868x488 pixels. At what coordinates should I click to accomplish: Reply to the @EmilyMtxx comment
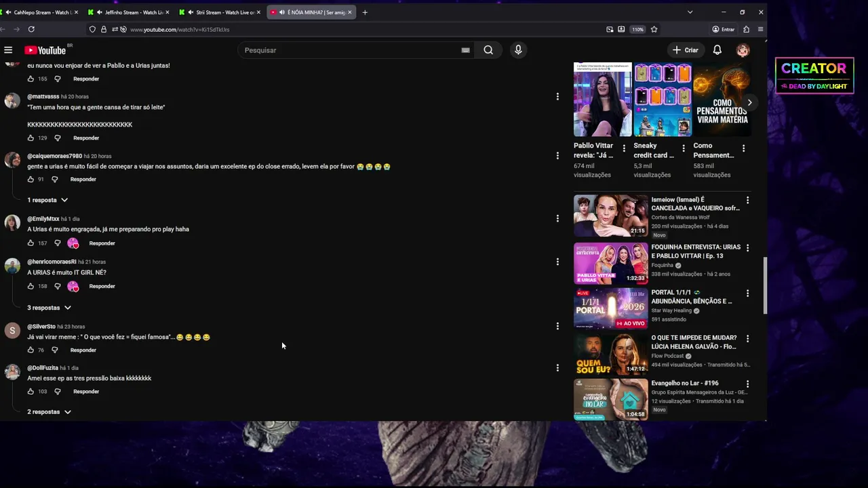(x=102, y=243)
